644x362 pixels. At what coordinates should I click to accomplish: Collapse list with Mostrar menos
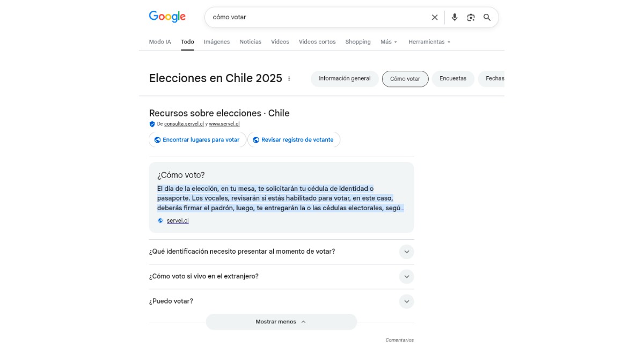281,322
